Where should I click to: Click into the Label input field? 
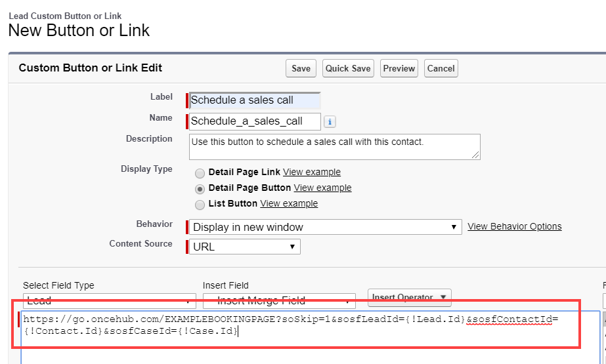point(255,100)
